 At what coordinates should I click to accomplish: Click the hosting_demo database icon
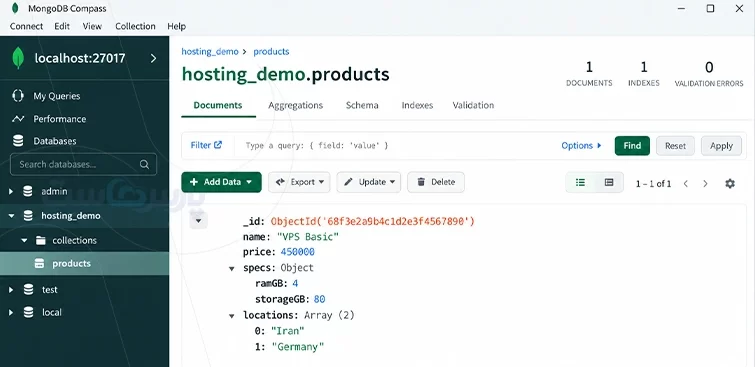coord(28,216)
